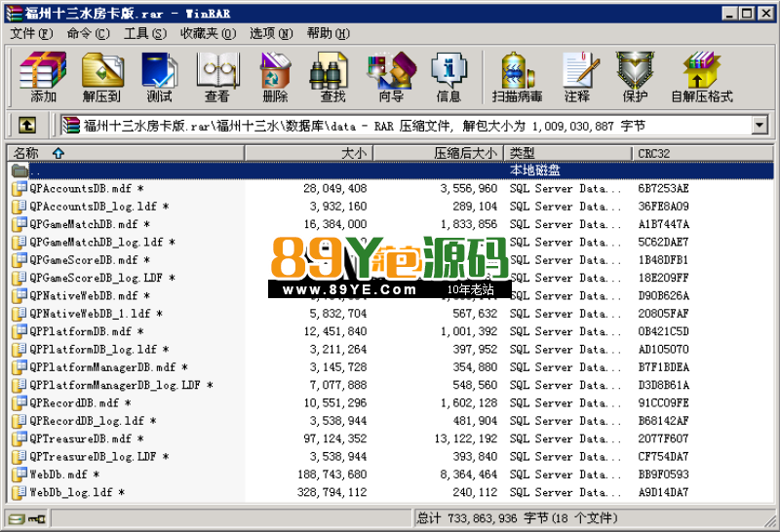The width and height of the screenshot is (780, 532).
Task: Open the 选项 (Options) menu
Action: [272, 33]
